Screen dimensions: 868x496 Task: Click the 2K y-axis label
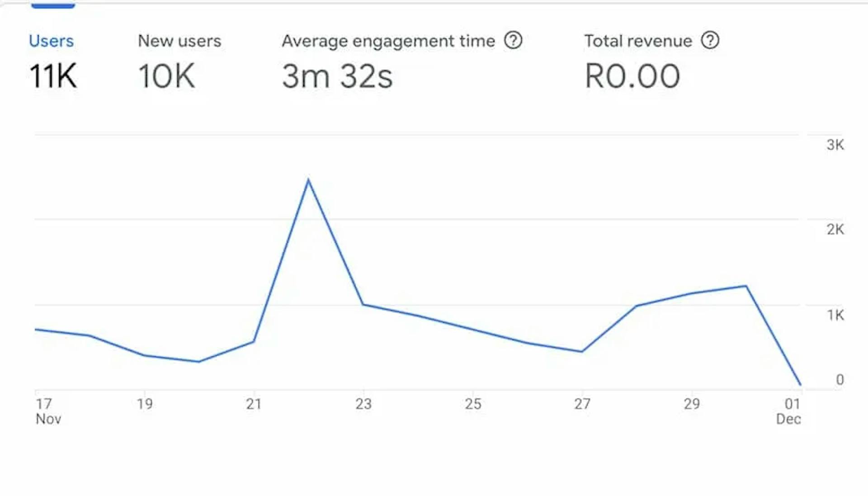coord(835,229)
